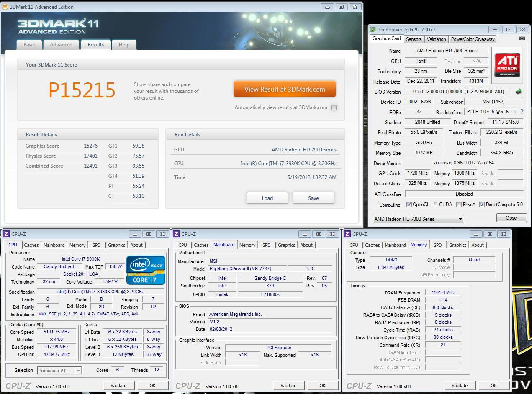The width and height of the screenshot is (532, 394).
Task: Open the Sensors tab in GPU-Z
Action: coord(414,39)
